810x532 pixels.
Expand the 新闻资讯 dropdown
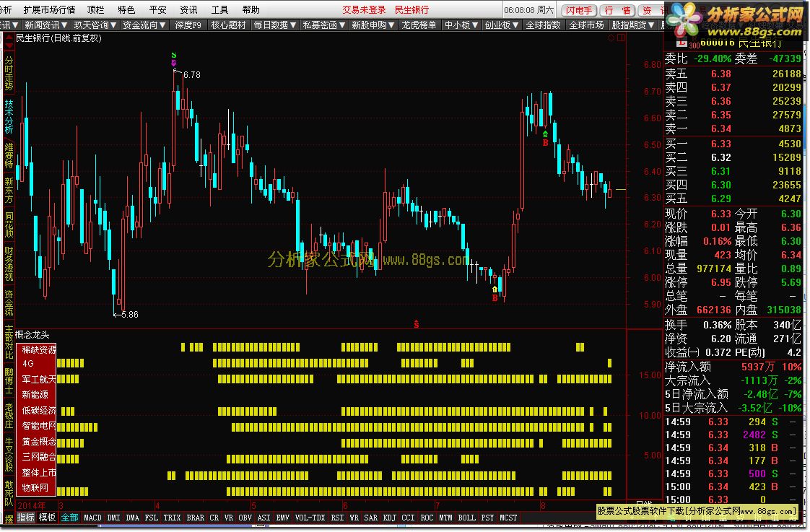pyautogui.click(x=46, y=25)
